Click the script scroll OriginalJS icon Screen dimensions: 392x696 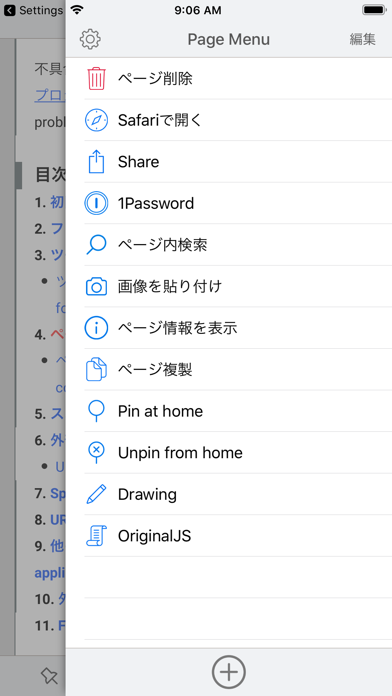96,536
